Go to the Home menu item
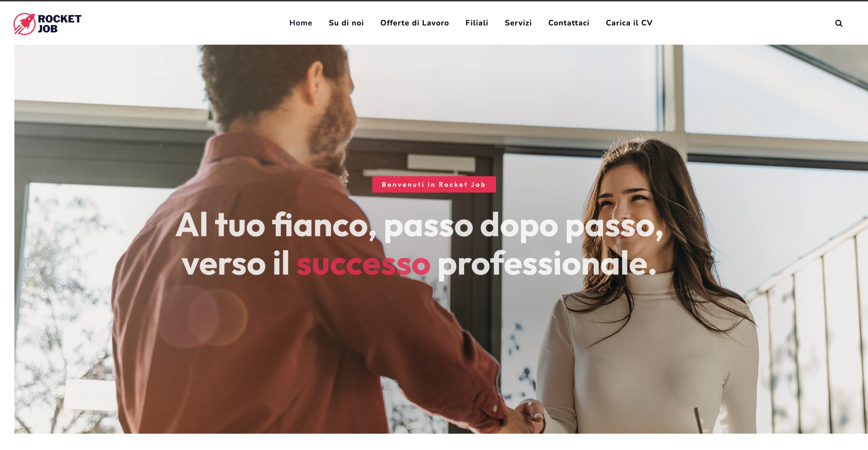The height and width of the screenshot is (450, 868). point(301,23)
